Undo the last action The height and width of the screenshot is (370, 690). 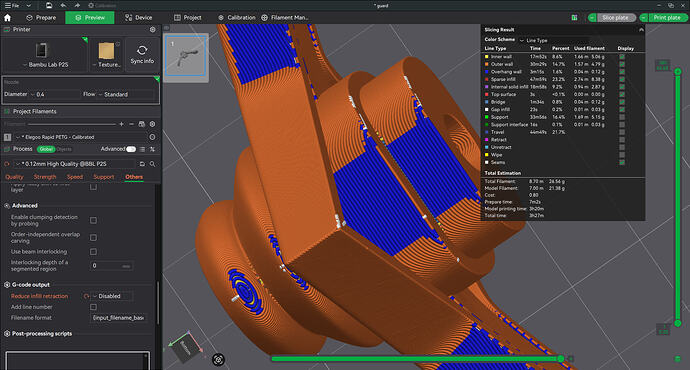[63, 5]
